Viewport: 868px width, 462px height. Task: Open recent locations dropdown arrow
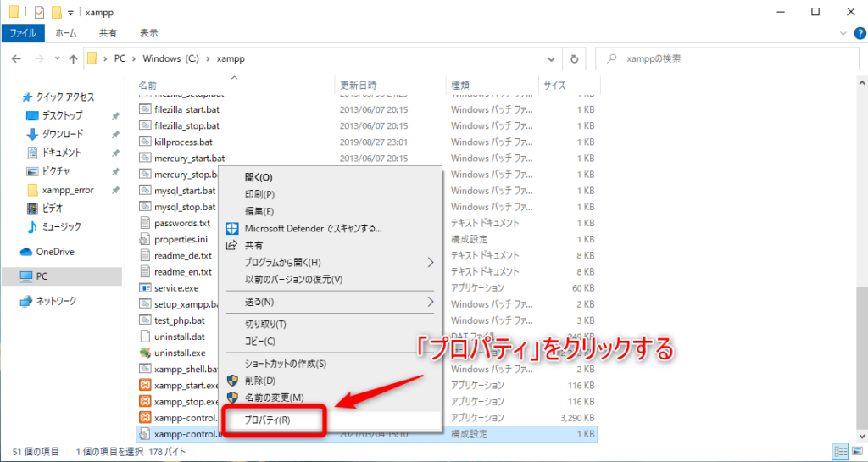(57, 58)
